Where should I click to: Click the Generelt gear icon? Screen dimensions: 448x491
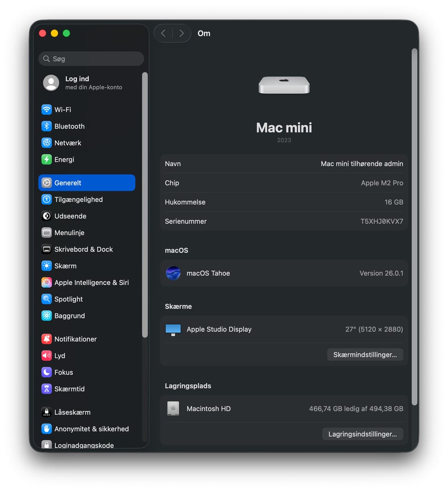pyautogui.click(x=47, y=183)
